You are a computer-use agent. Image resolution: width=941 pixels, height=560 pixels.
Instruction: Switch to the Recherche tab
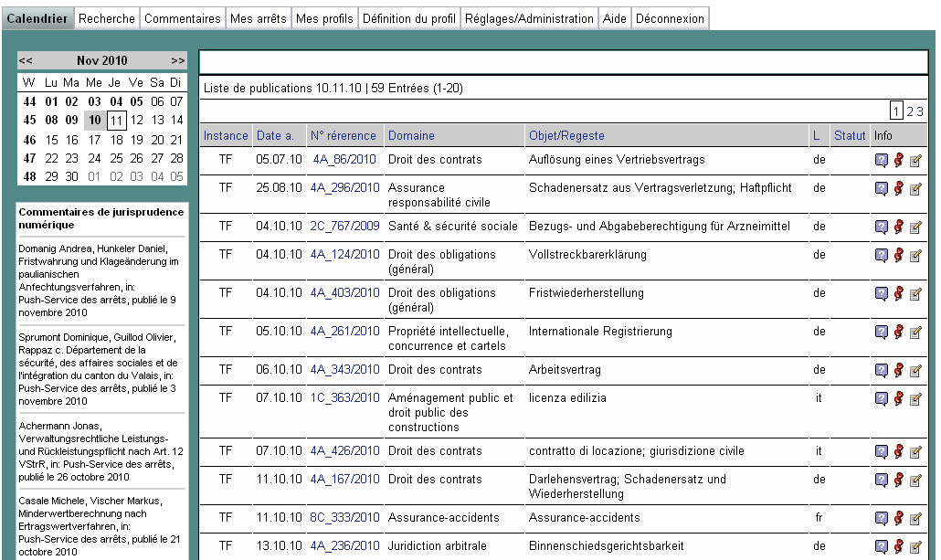click(x=107, y=18)
